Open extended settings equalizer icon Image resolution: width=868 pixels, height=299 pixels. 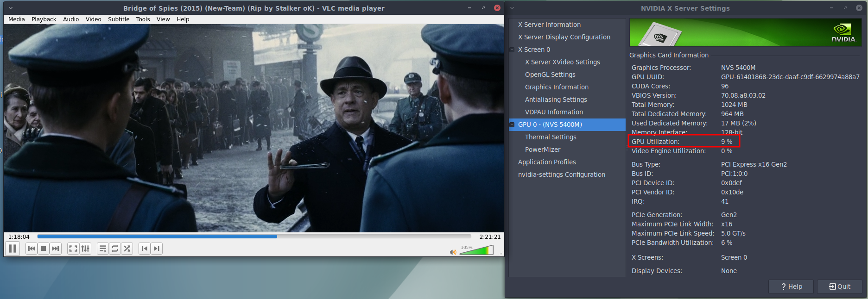coord(85,249)
